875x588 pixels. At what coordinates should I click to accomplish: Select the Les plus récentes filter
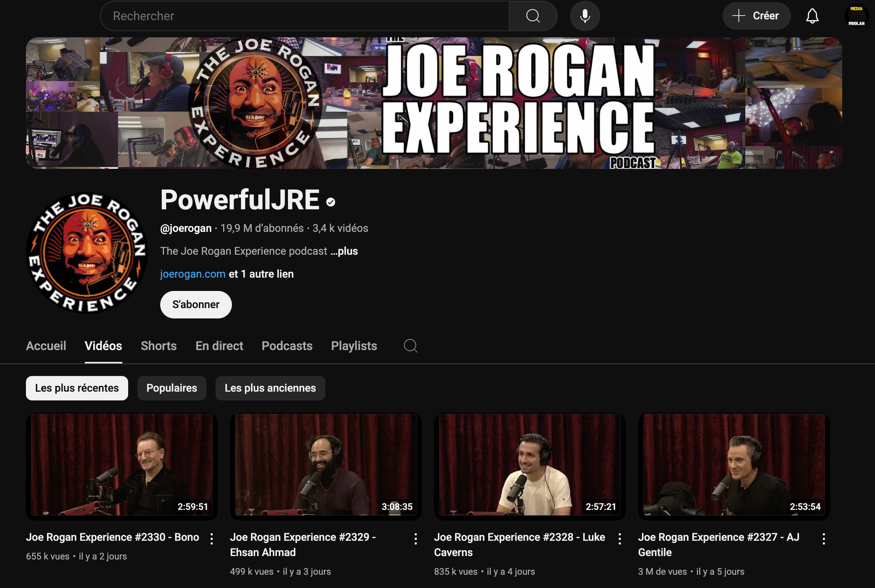point(77,388)
